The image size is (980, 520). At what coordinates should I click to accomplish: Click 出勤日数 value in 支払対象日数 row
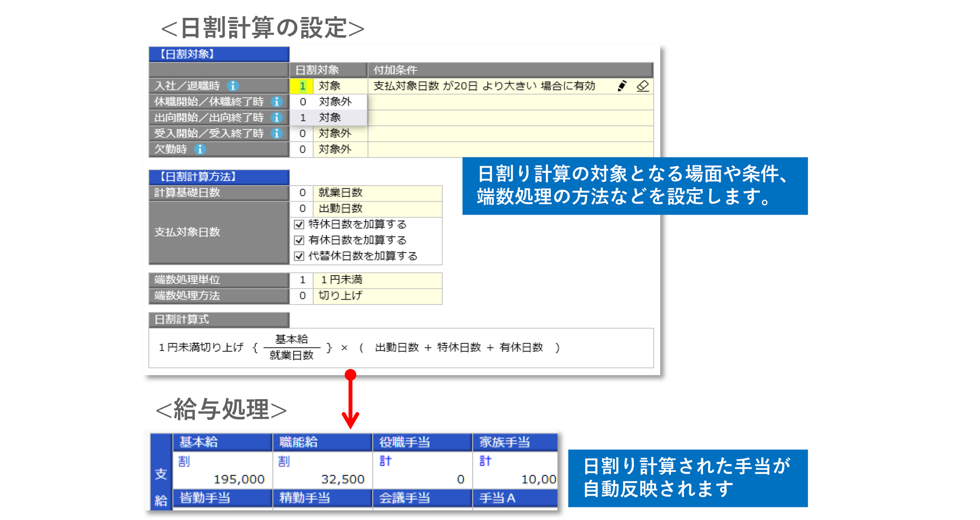pos(340,209)
